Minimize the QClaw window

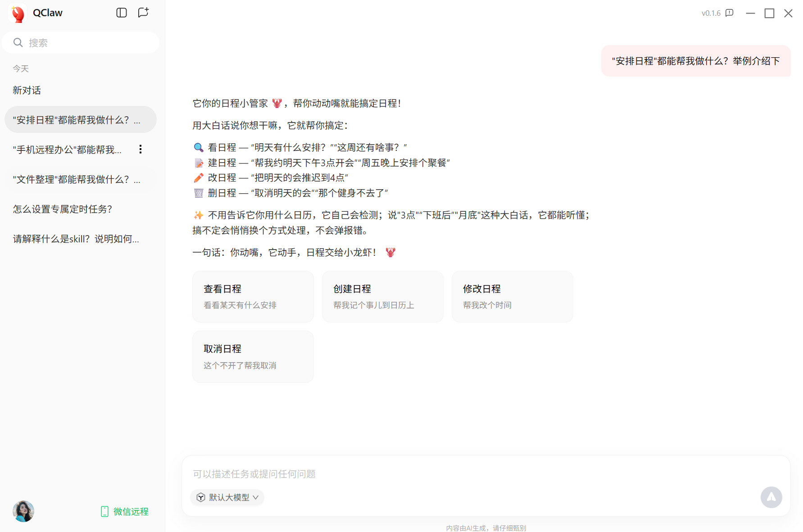tap(750, 13)
